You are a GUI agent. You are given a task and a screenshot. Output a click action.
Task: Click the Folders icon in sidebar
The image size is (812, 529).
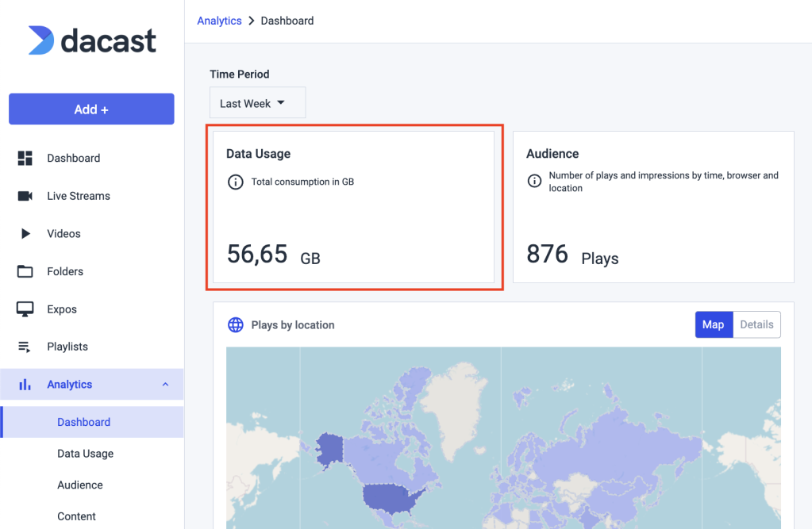[26, 271]
